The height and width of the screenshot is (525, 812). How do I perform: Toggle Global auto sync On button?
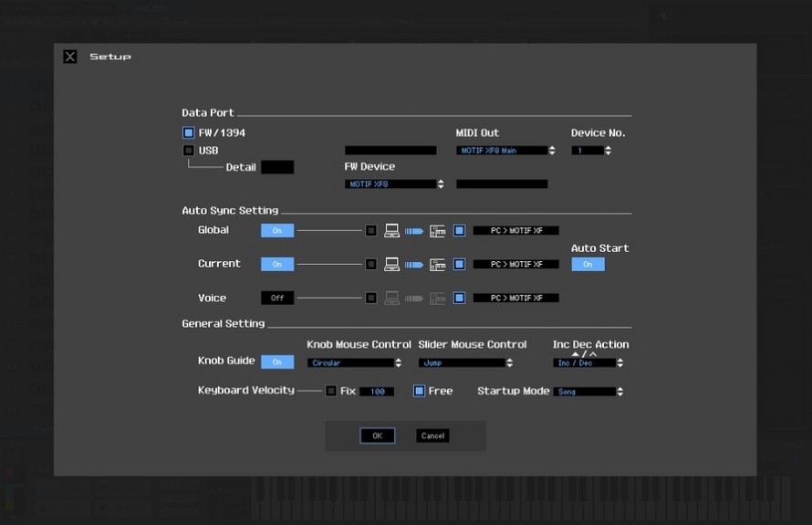tap(277, 231)
